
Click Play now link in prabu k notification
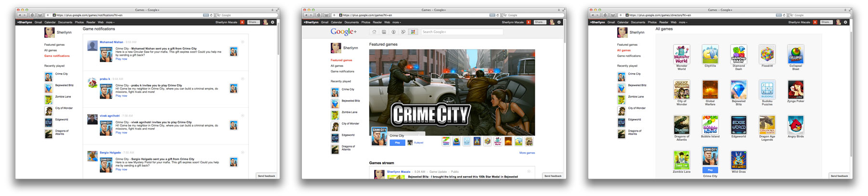(x=122, y=96)
